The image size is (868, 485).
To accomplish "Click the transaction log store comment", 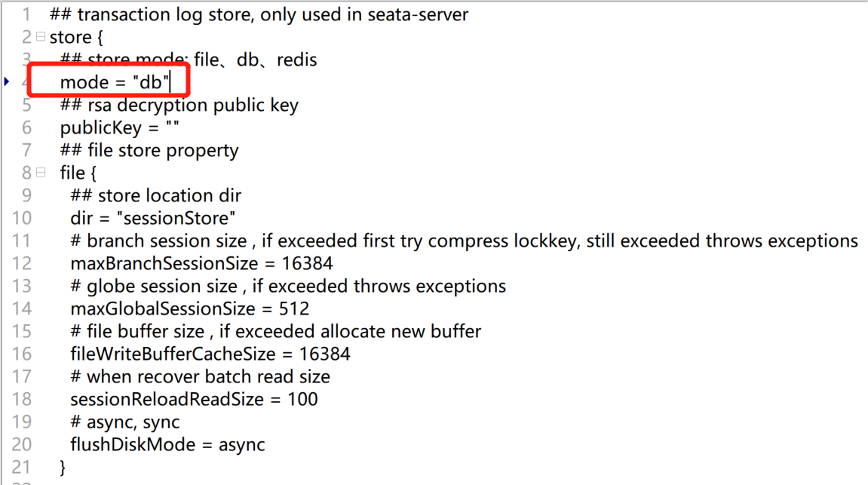I will (259, 14).
